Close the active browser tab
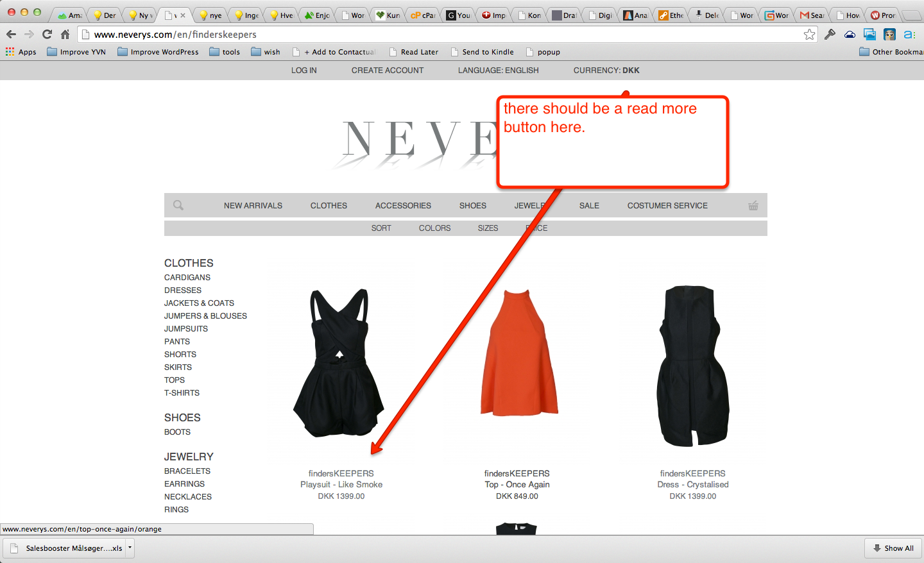924x563 pixels. (183, 15)
